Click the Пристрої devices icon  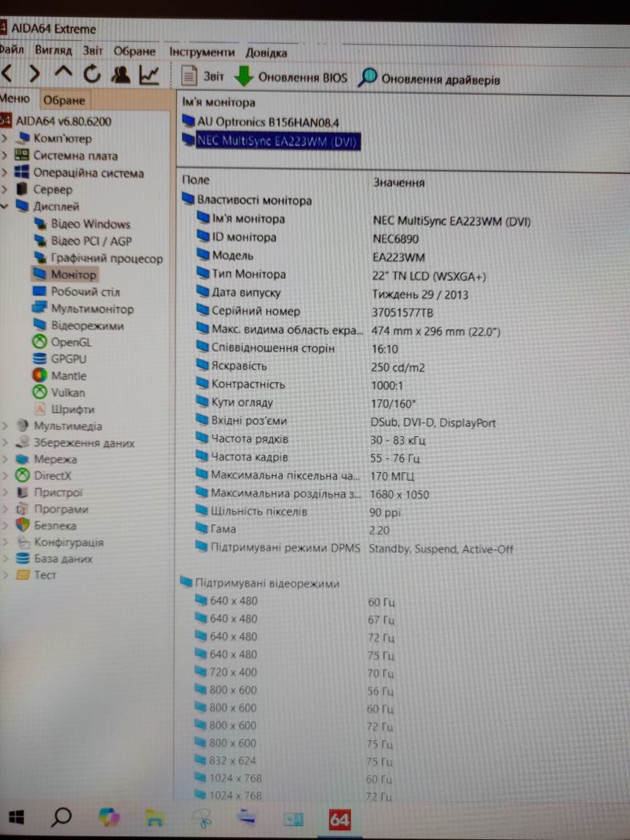(23, 492)
